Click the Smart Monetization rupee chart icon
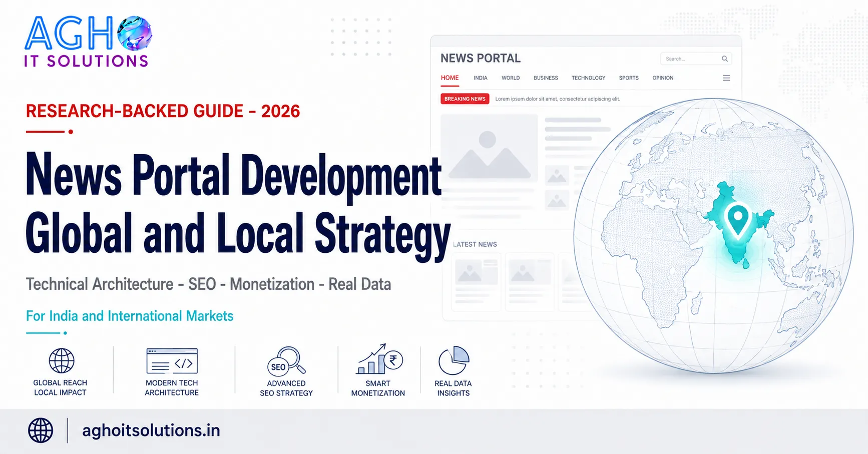 click(x=379, y=359)
